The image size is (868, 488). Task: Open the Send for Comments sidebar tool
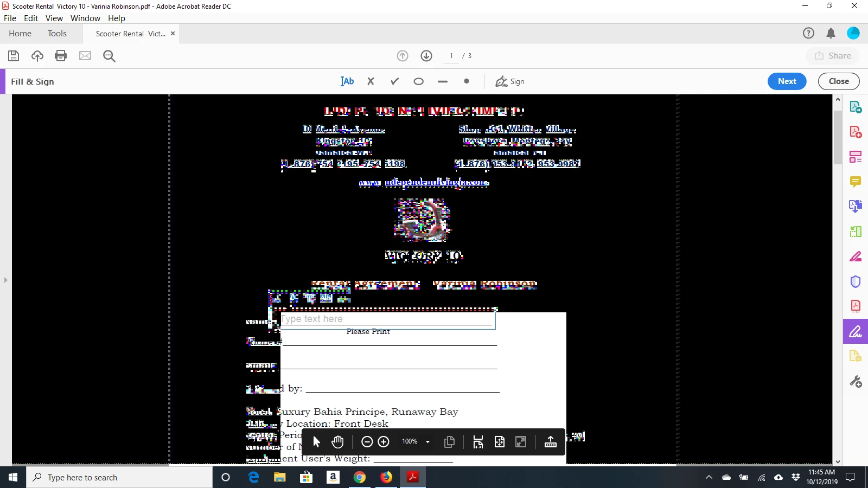tap(856, 356)
